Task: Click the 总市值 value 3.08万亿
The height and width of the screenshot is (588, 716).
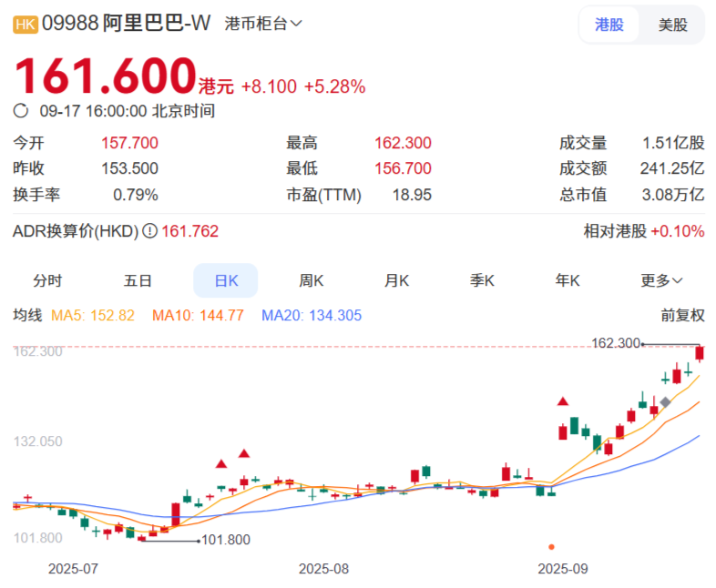Action: coord(673,195)
